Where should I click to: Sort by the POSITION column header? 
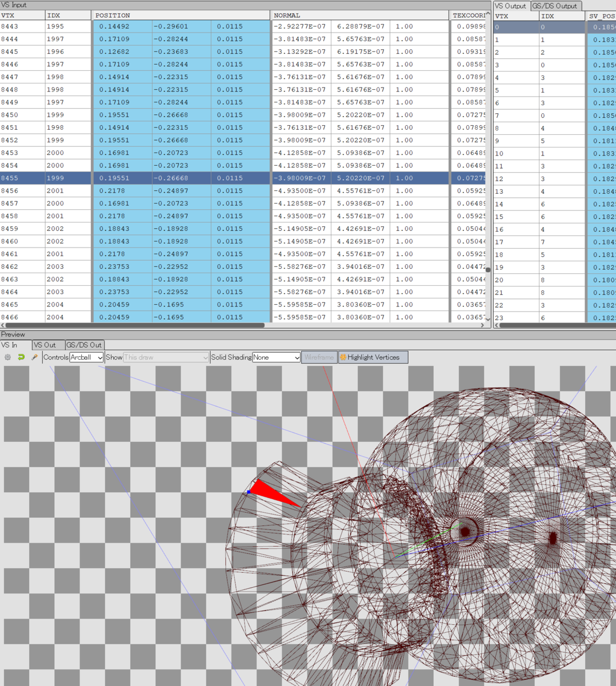180,15
